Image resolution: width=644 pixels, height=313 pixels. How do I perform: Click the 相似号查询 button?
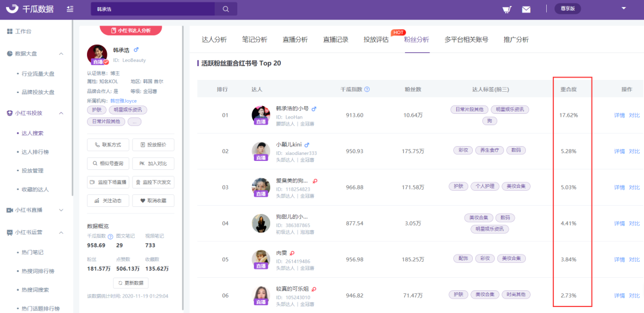(x=108, y=163)
